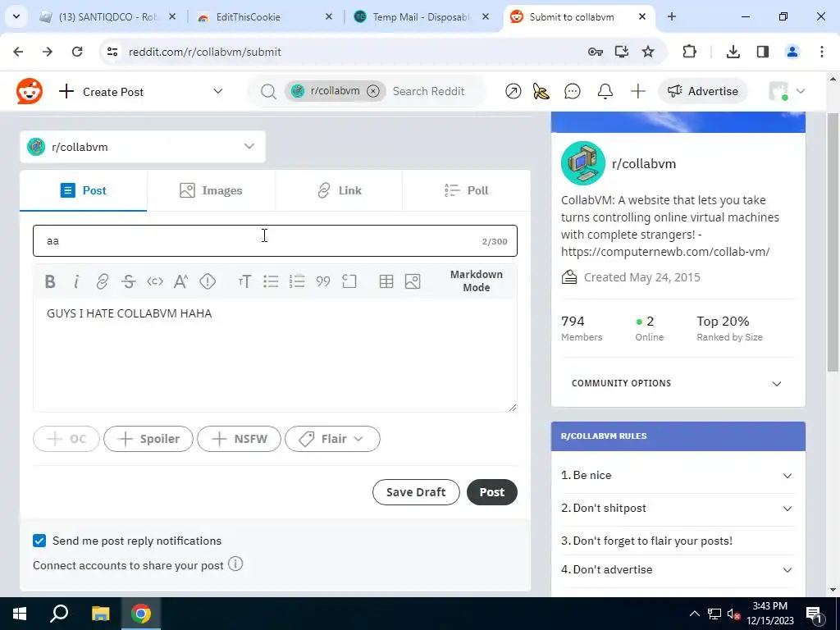
Task: Toggle italic formatting in editor
Action: [x=76, y=281]
